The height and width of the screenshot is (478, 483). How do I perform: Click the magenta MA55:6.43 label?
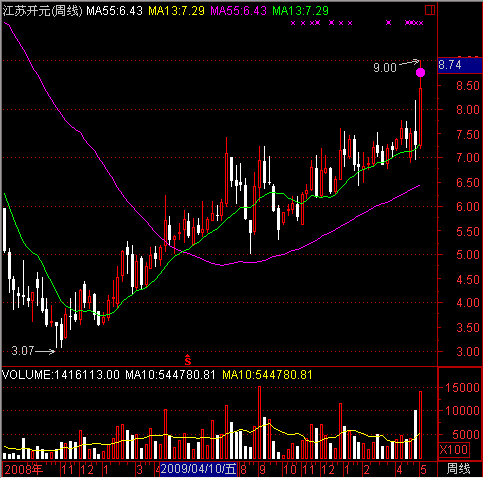(238, 11)
